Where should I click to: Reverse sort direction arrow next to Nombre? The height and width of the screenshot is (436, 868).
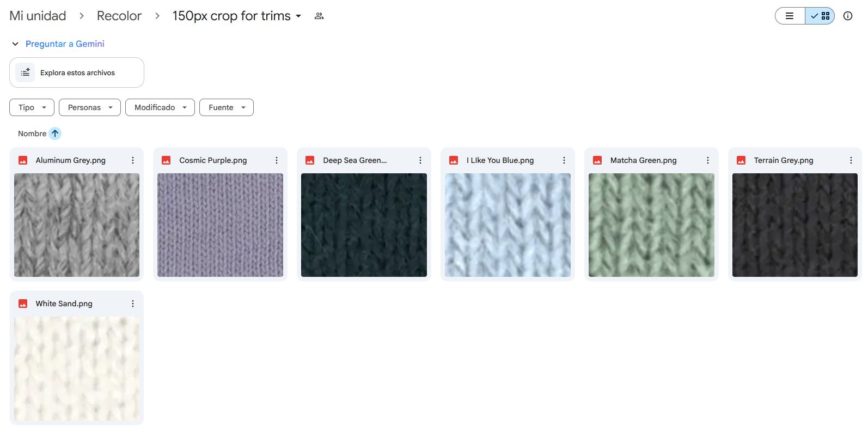(55, 134)
